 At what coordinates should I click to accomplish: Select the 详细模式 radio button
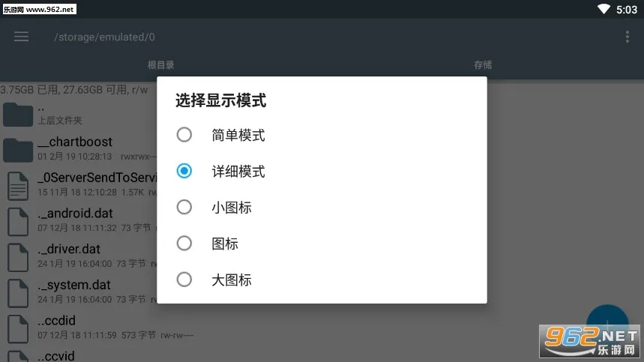184,172
